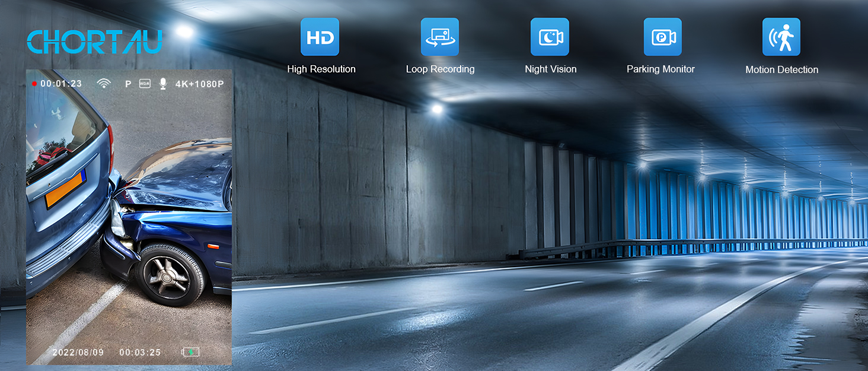Click the P parking mode indicator

point(128,84)
